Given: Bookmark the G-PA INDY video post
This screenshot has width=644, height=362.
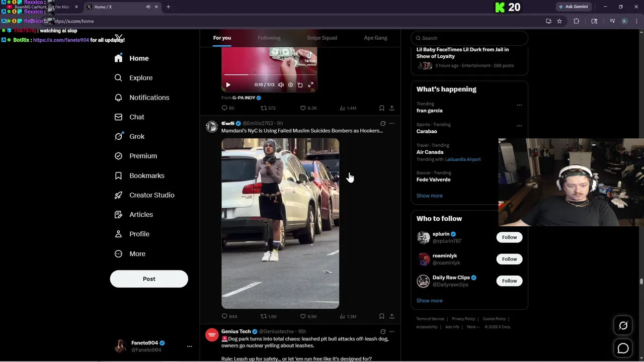Looking at the screenshot, I should coord(382,108).
